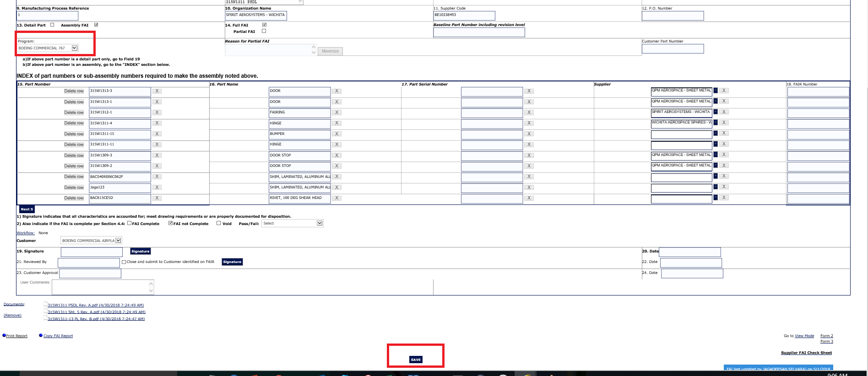
Task: Click the X clear button beside part number 315W1313-3
Action: [x=157, y=91]
